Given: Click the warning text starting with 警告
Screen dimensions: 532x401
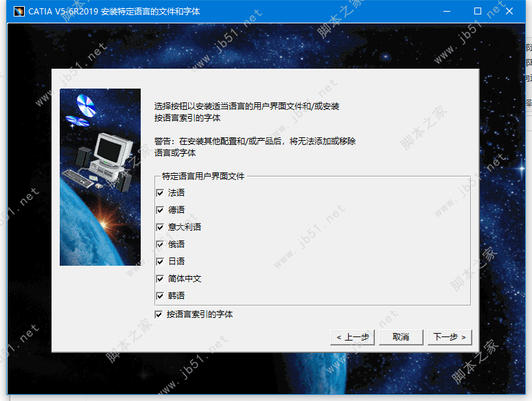Looking at the screenshot, I should click(x=255, y=147).
